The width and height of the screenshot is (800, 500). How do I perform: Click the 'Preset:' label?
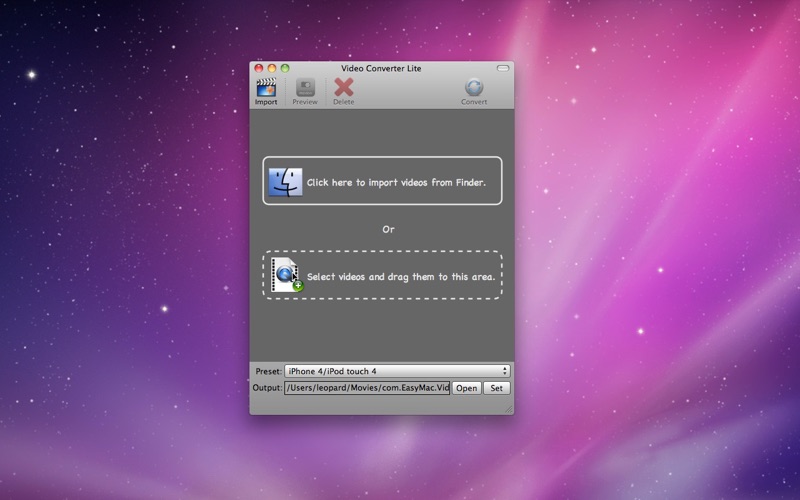coord(268,371)
